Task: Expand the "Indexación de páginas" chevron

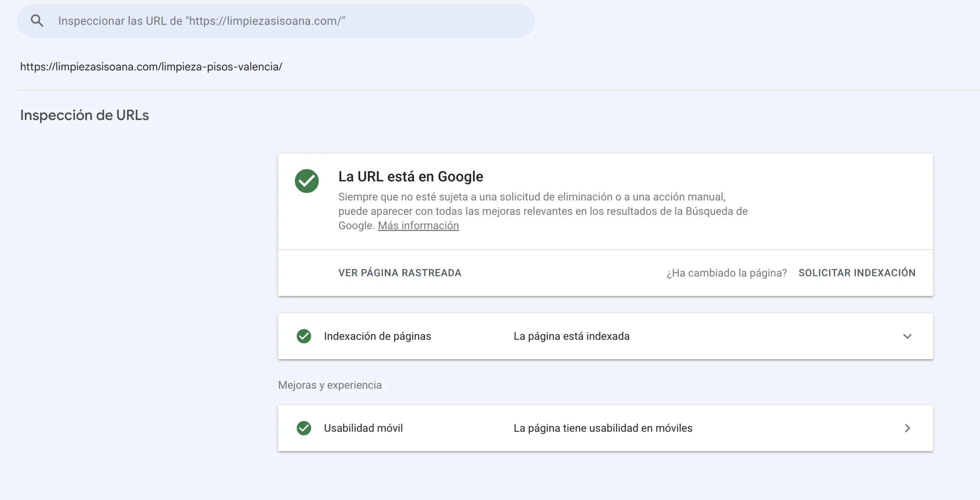Action: tap(907, 336)
